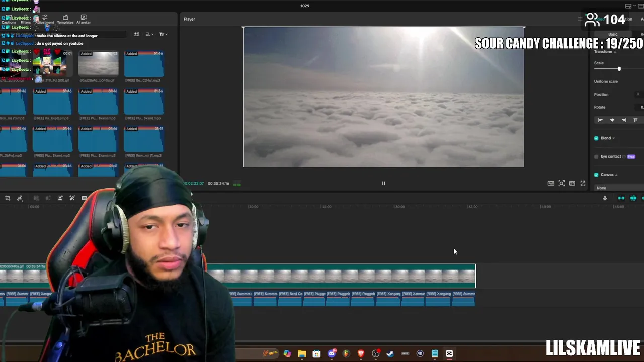Open player quality compare icon
The image size is (644, 362).
(551, 184)
